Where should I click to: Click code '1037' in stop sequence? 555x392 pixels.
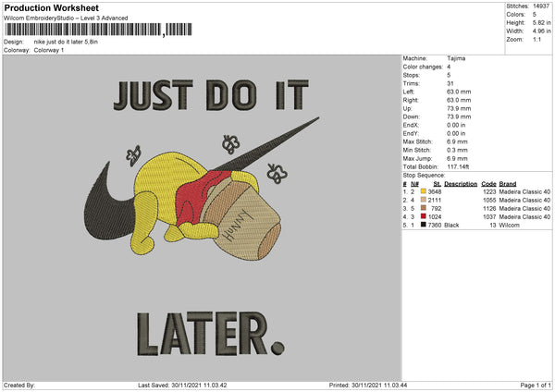pyautogui.click(x=489, y=217)
